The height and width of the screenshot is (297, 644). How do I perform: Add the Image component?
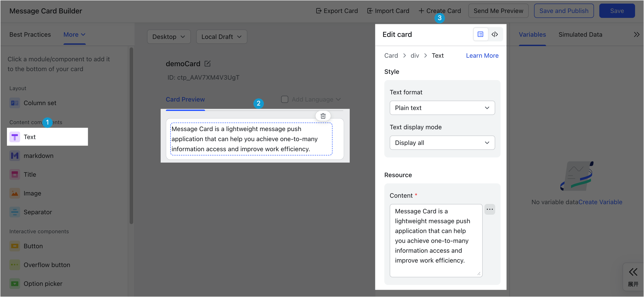[x=25, y=193]
